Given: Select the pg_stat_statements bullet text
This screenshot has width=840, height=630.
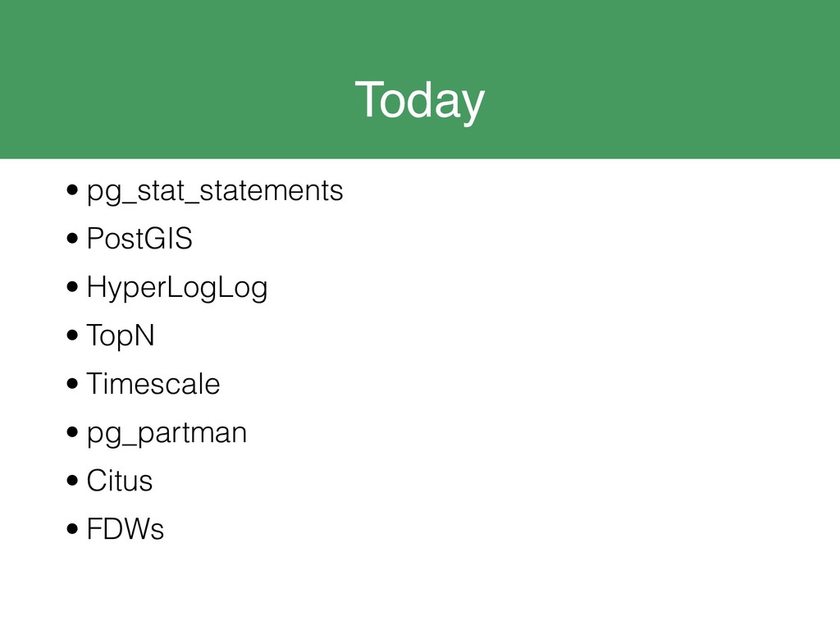Looking at the screenshot, I should coord(215,192).
